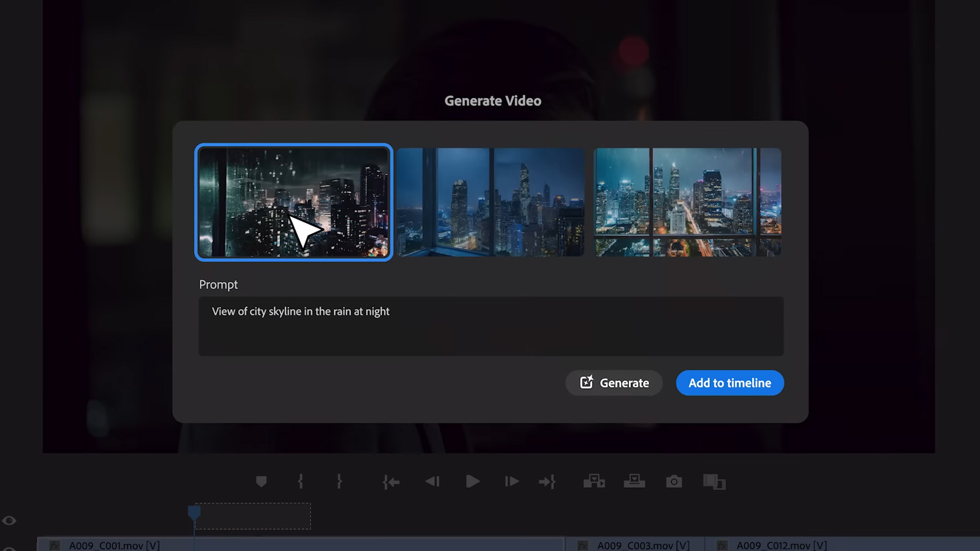Step back one frame

pyautogui.click(x=432, y=482)
